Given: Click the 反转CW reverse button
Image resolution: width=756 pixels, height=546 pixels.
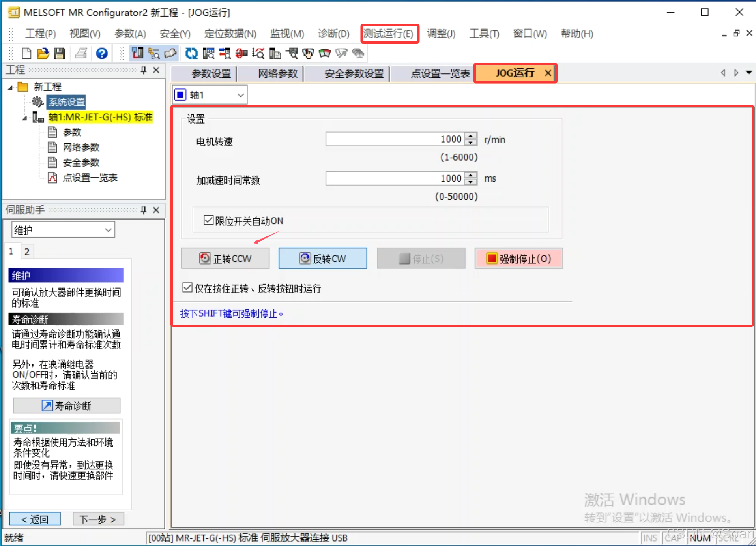Looking at the screenshot, I should [x=323, y=259].
